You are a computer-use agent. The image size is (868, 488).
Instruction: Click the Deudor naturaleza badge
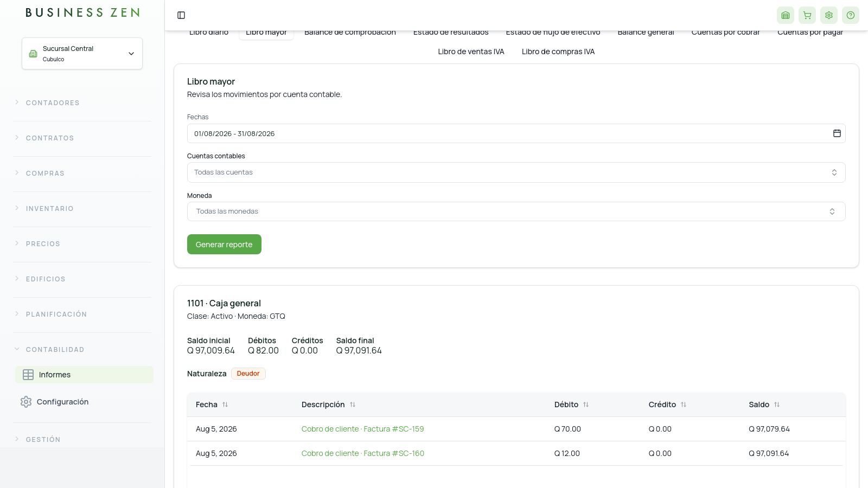[248, 374]
